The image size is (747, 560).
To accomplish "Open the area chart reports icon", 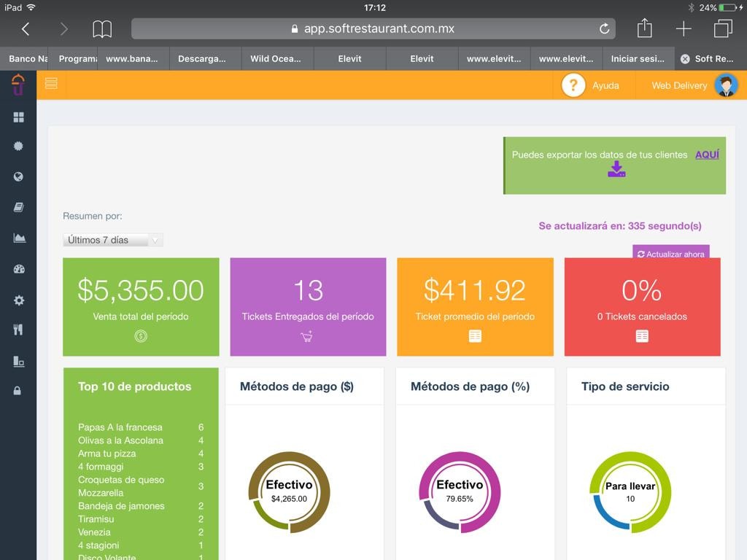I will click(x=19, y=238).
